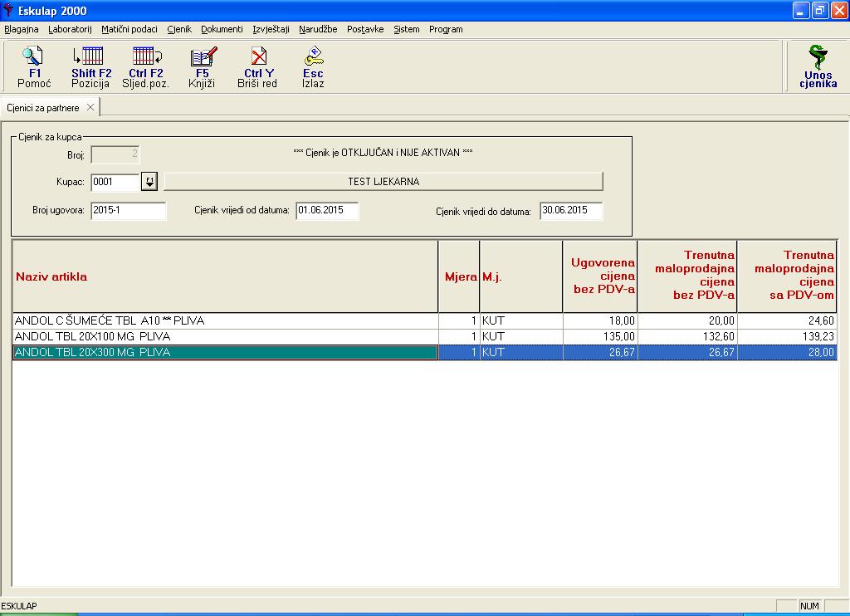Minimize the Eskulap 2000 window
Viewport: 850px width, 616px height.
tap(801, 10)
